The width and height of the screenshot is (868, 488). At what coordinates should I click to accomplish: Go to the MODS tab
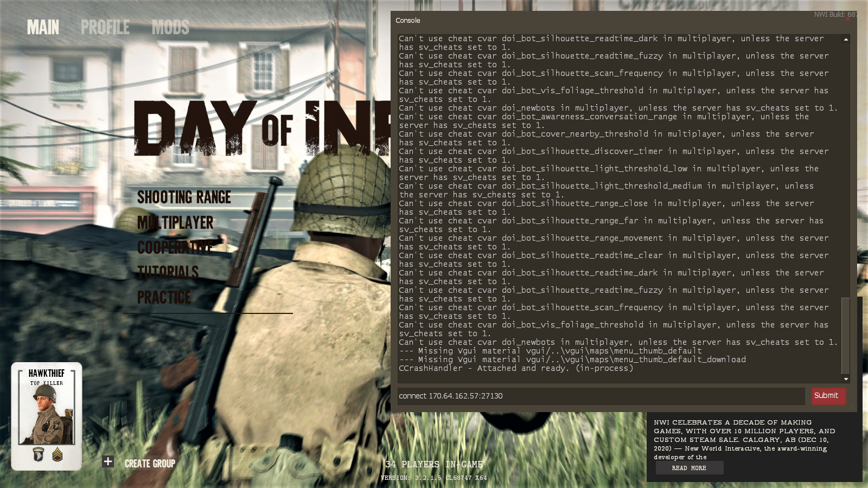[x=170, y=27]
